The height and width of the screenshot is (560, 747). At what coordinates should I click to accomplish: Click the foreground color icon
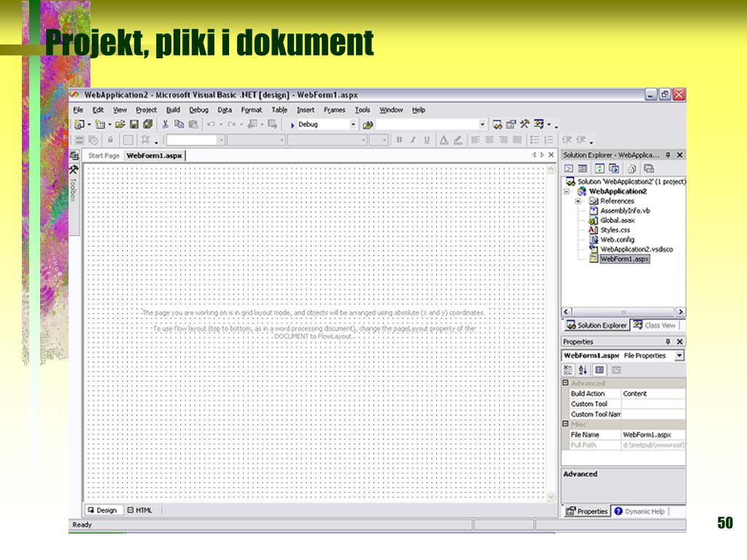tap(444, 140)
